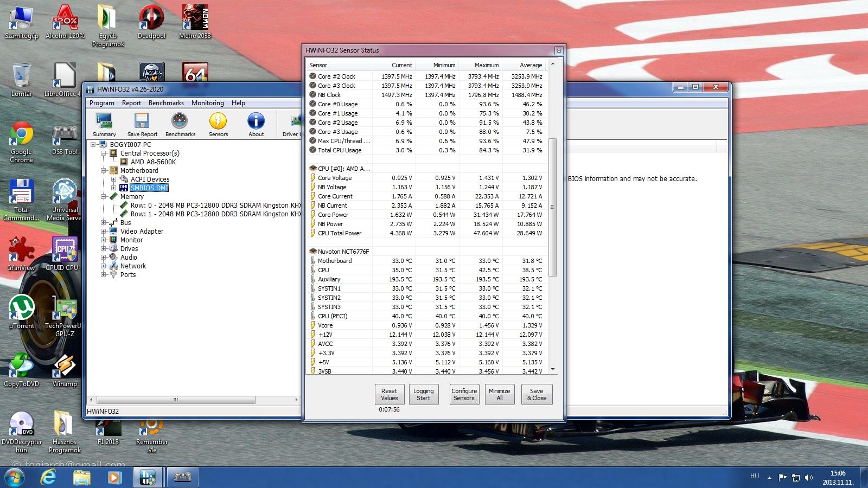
Task: Expand the ACPI Devices node
Action: [x=113, y=179]
